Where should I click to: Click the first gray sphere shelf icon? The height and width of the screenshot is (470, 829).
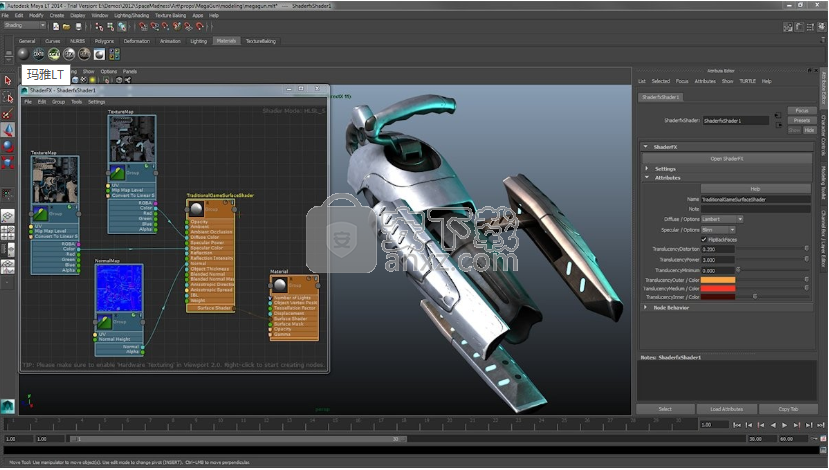pos(23,53)
